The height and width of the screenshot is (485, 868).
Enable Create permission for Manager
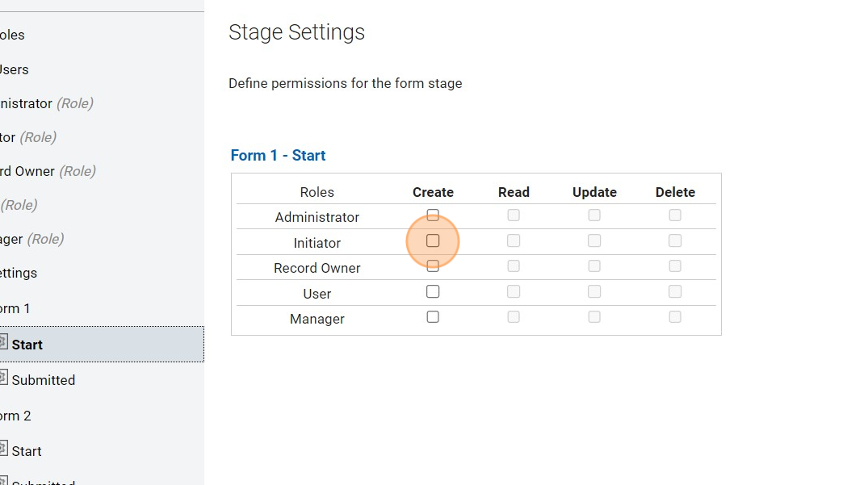click(433, 317)
